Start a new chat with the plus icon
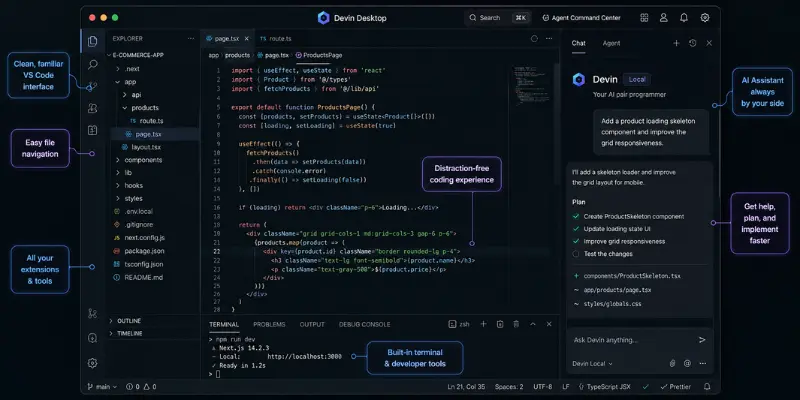The width and height of the screenshot is (800, 400). click(x=677, y=43)
